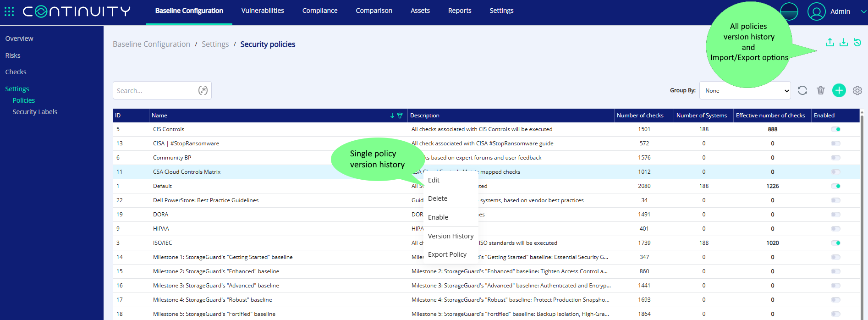Click the Settings breadcrumb link
The width and height of the screenshot is (868, 320).
tap(215, 44)
